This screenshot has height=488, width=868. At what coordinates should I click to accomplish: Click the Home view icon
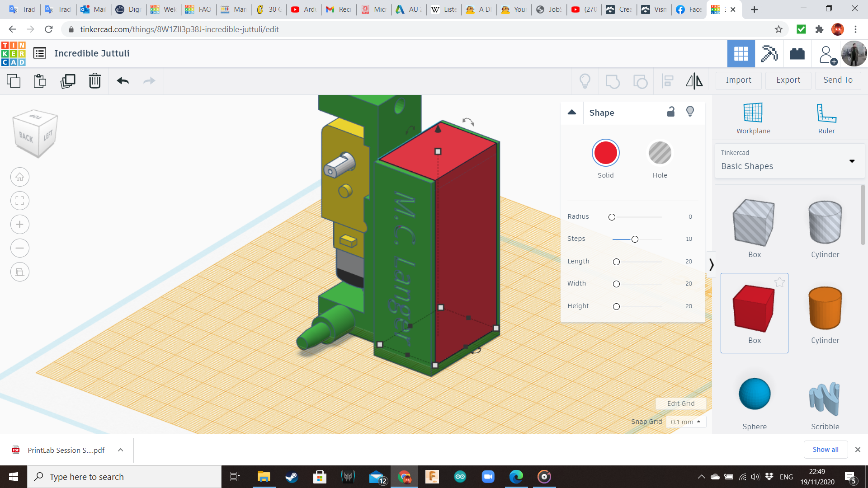tap(20, 177)
